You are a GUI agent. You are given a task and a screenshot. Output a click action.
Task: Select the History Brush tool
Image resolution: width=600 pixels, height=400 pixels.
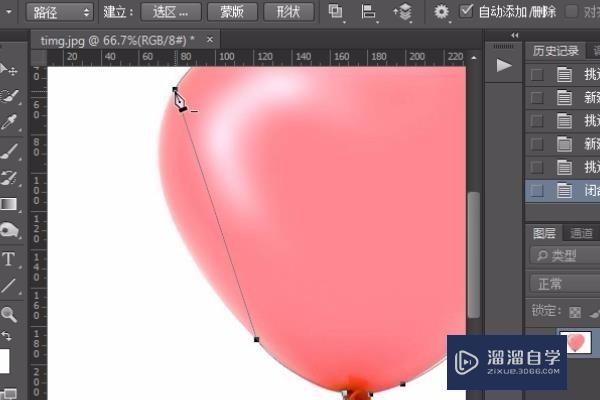[x=9, y=178]
